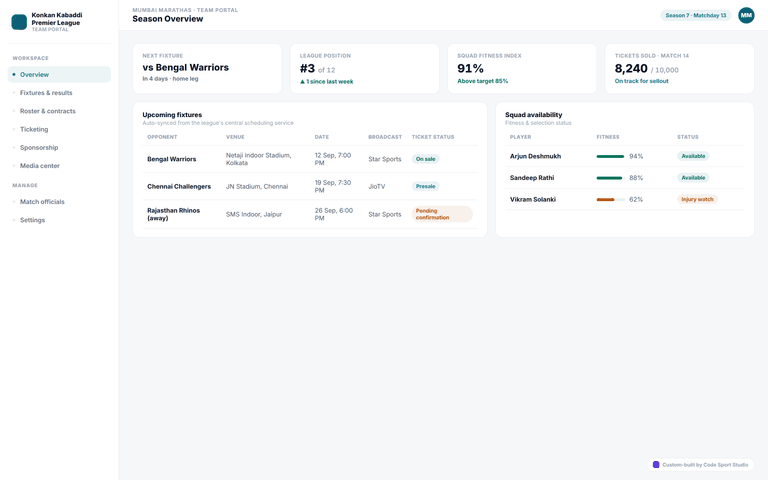Click the 94% fitness value
768x480 pixels.
[x=636, y=156]
